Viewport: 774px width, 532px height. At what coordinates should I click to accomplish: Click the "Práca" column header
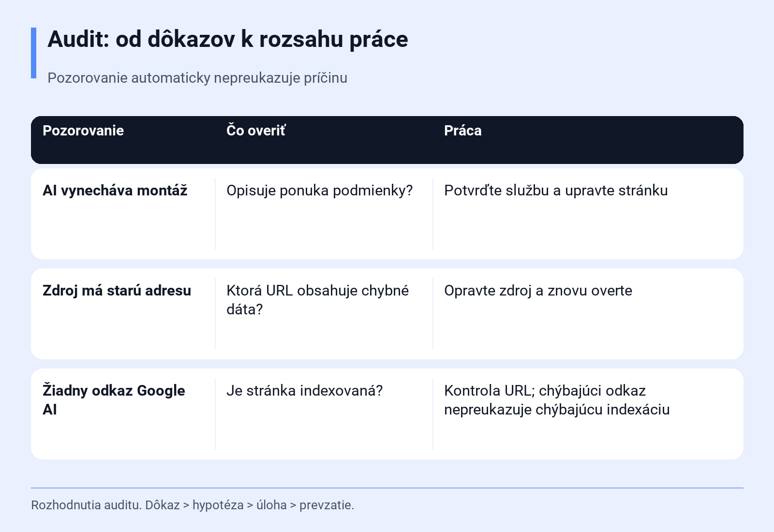coord(463,131)
